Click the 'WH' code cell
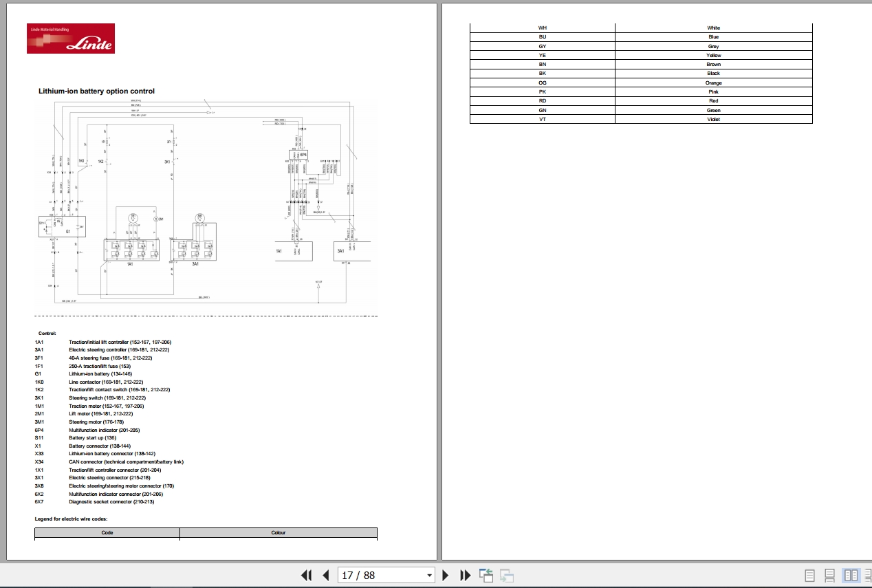Viewport: 872px width, 588px height. click(x=543, y=28)
